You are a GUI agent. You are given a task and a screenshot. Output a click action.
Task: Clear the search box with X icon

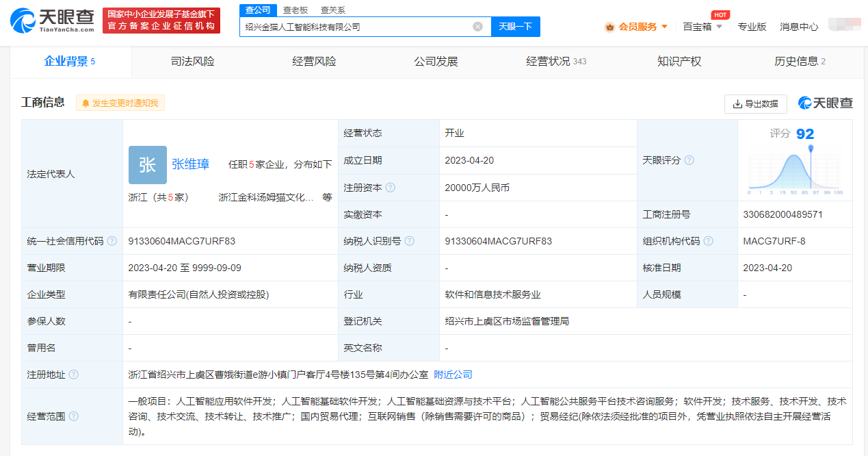(x=477, y=27)
